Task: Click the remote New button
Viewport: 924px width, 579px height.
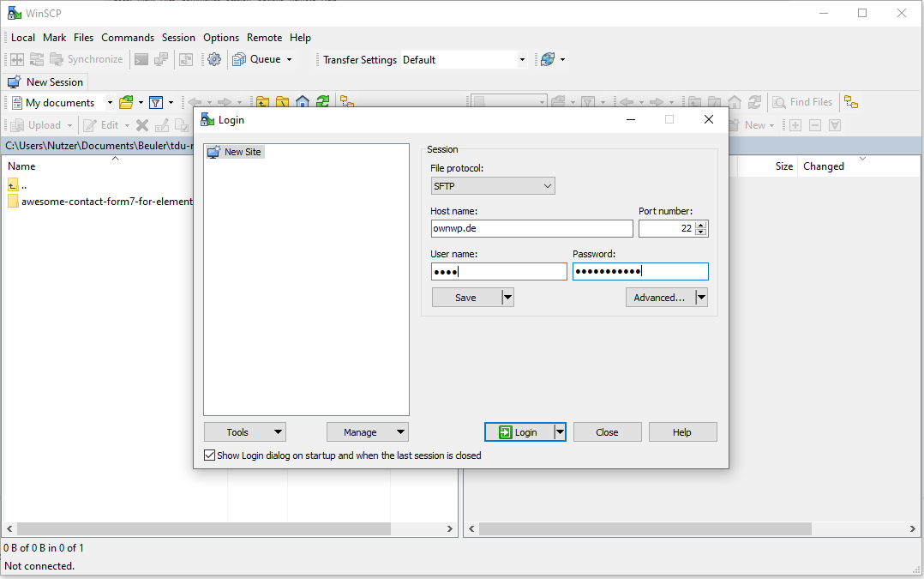Action: (x=753, y=125)
